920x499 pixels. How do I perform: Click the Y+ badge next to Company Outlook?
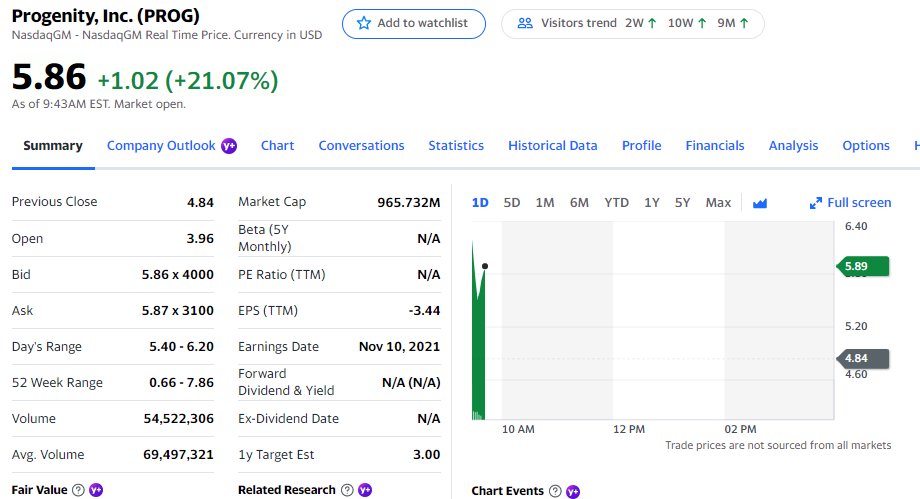(229, 146)
